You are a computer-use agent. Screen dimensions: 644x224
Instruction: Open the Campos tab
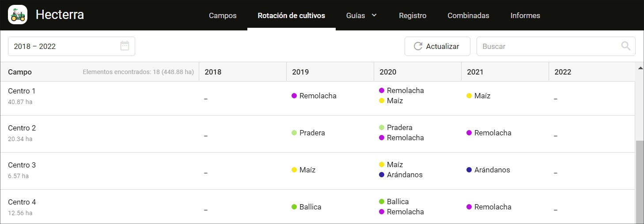[x=223, y=15]
